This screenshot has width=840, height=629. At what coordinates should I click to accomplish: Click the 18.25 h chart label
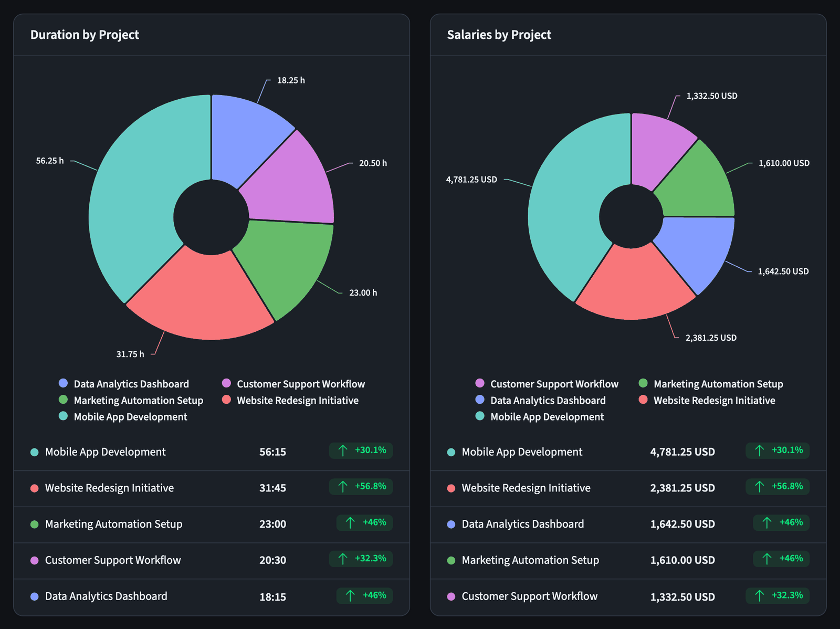(291, 80)
